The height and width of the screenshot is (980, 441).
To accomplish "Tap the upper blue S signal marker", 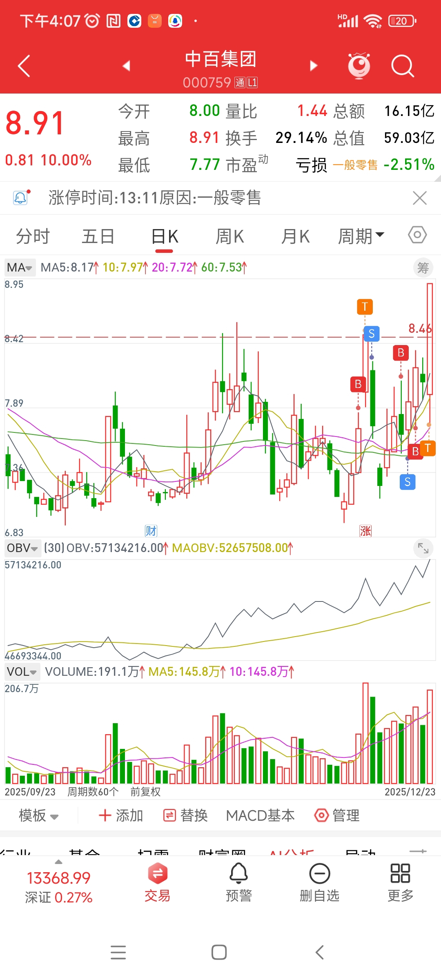I will point(372,334).
